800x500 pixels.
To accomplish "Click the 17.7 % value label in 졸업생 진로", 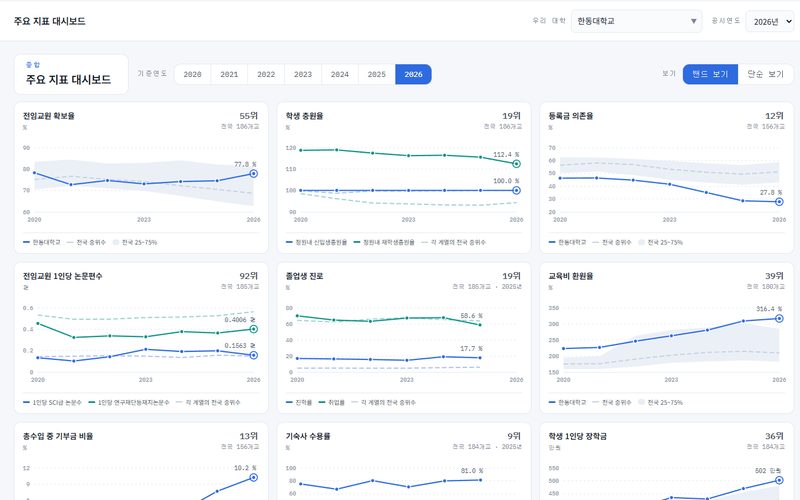I will coord(471,348).
